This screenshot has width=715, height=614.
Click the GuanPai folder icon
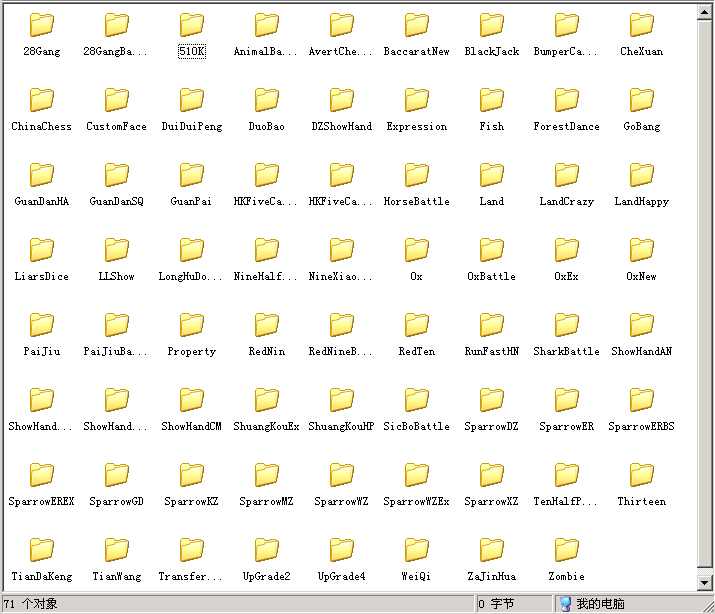(192, 175)
